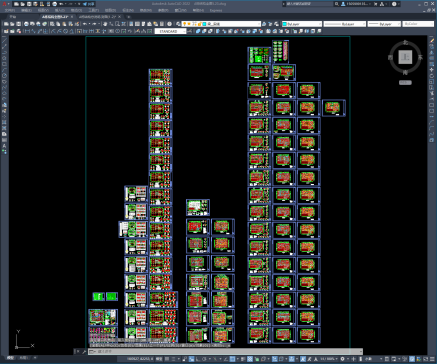Screen dimensions: 437x364
Task: Toggle transparency display in status bar
Action: pos(250,359)
